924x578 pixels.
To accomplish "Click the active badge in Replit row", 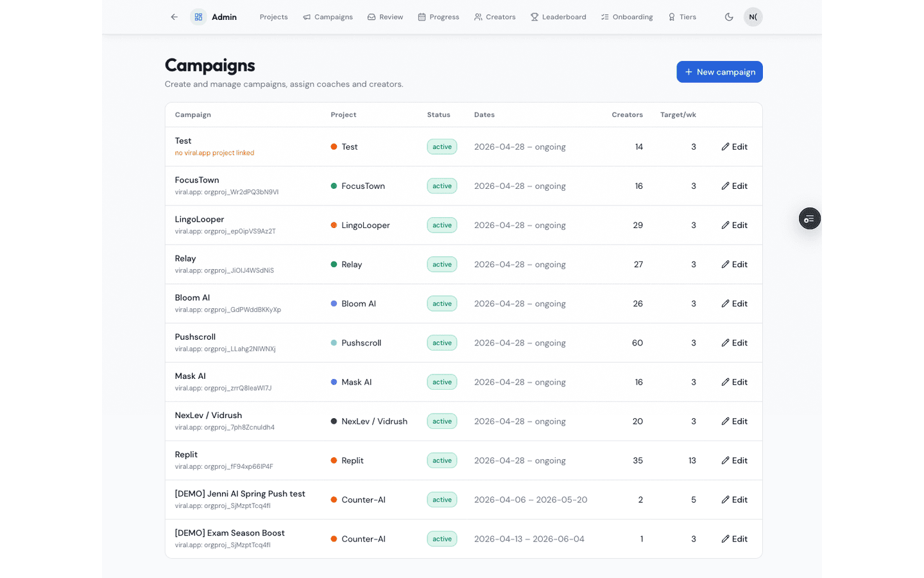I will pos(442,460).
